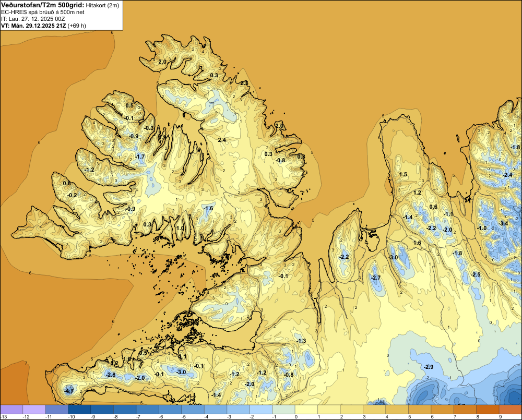Click the -2.5 temperature value
Image resolution: width=522 pixels, height=420 pixels.
[x=476, y=274]
